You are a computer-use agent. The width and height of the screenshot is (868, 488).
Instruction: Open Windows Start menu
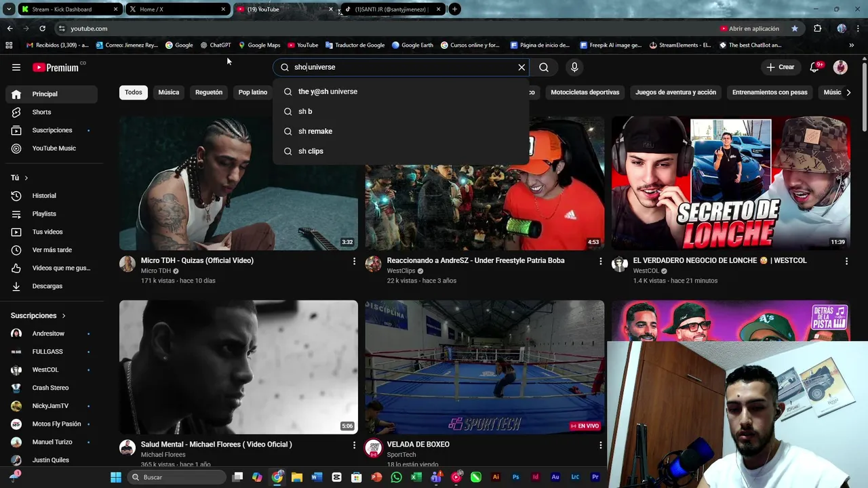coord(115,477)
